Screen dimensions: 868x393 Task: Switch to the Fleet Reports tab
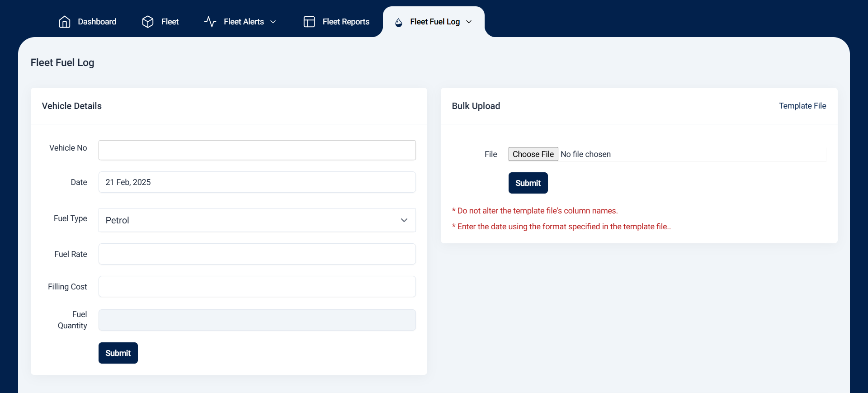[x=346, y=22]
